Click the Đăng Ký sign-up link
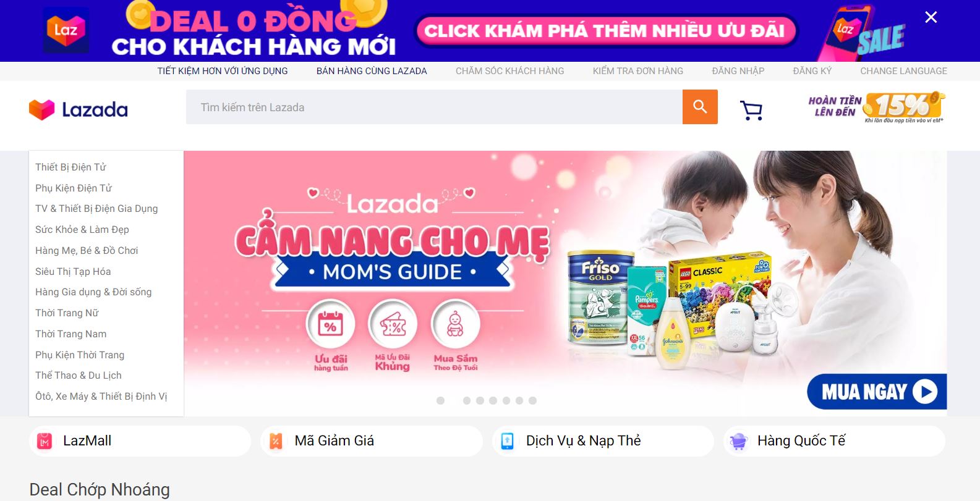Image resolution: width=980 pixels, height=501 pixels. coord(812,71)
